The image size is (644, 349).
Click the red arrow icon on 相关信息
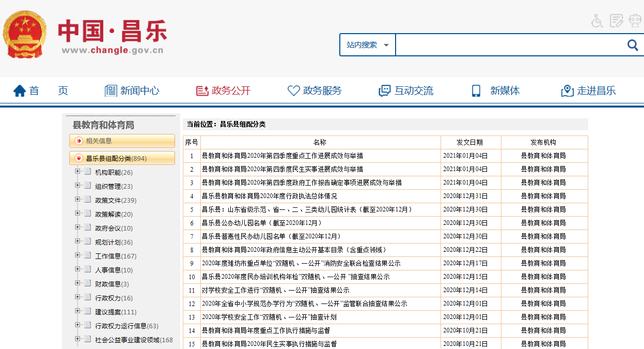78,141
